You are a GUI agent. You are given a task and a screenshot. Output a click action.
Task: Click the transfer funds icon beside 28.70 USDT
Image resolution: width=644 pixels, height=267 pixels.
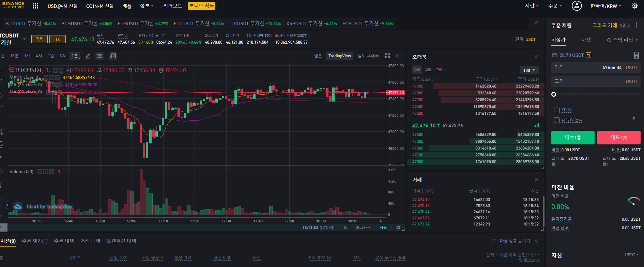[588, 55]
